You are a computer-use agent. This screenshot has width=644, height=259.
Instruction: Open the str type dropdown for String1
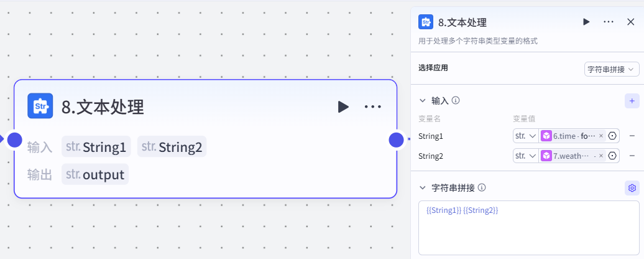(525, 136)
